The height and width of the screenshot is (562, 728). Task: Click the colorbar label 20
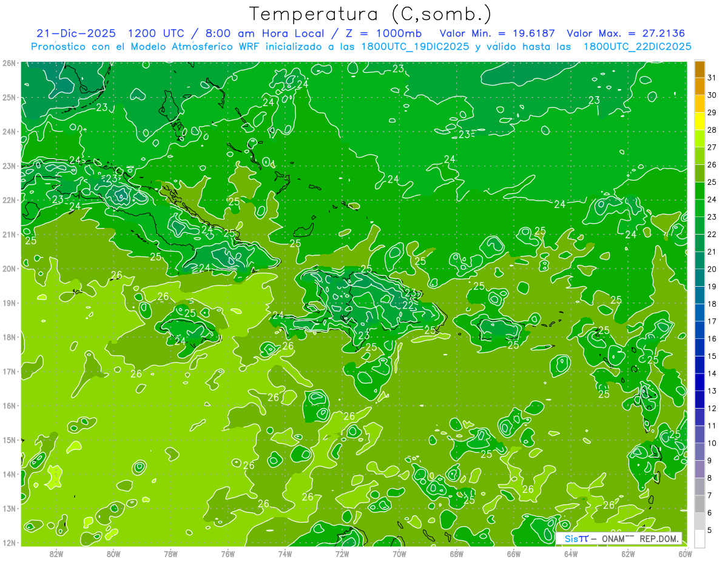[712, 269]
